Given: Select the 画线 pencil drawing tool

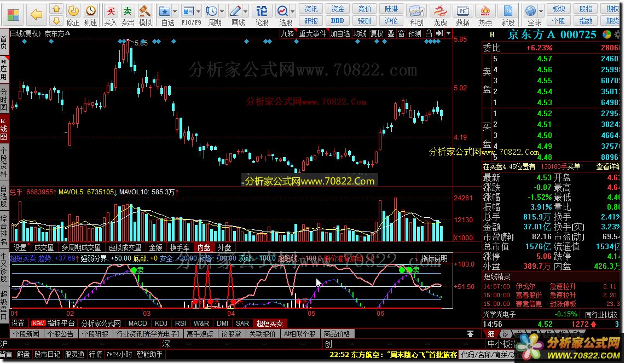Looking at the screenshot, I should click(235, 11).
